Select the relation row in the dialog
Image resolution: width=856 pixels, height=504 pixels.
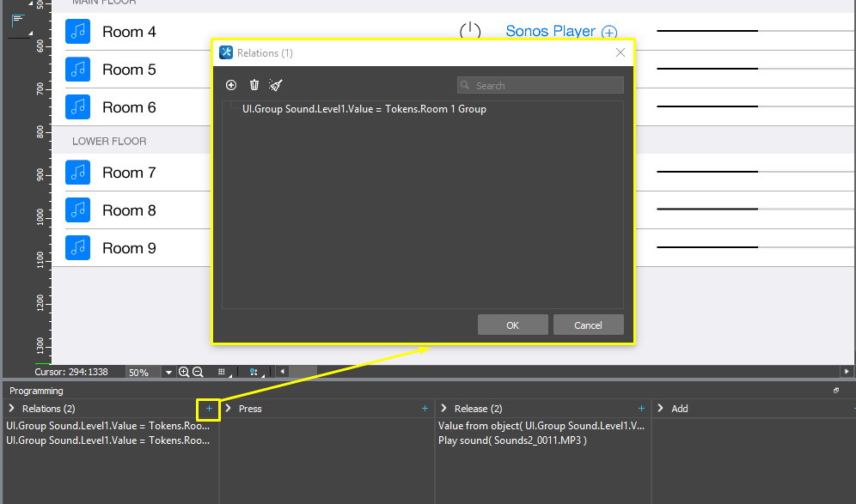364,109
